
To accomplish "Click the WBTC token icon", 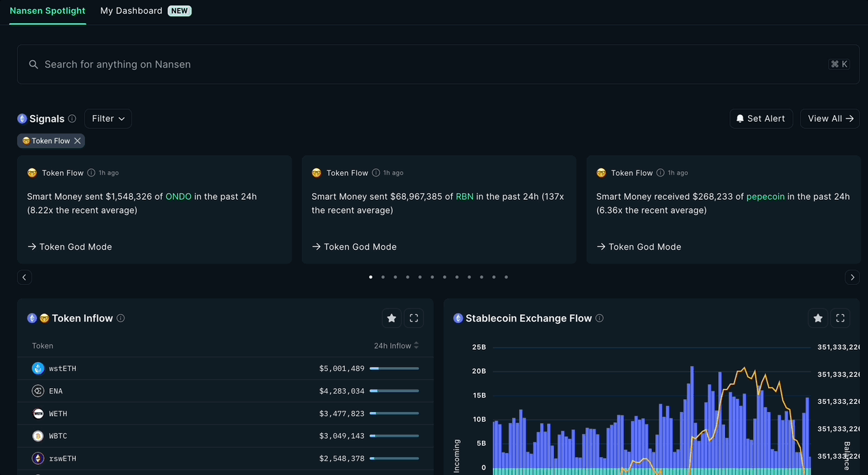I will tap(38, 435).
